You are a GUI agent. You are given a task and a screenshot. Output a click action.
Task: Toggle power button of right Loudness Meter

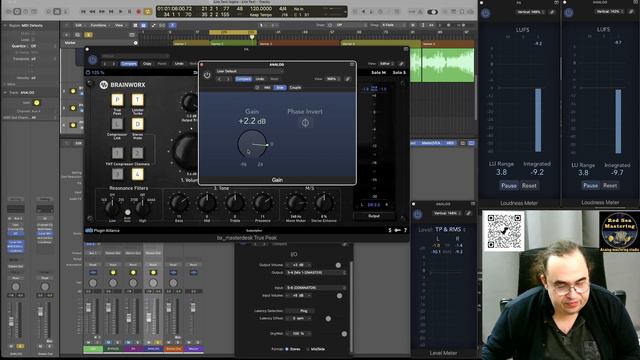coord(568,13)
